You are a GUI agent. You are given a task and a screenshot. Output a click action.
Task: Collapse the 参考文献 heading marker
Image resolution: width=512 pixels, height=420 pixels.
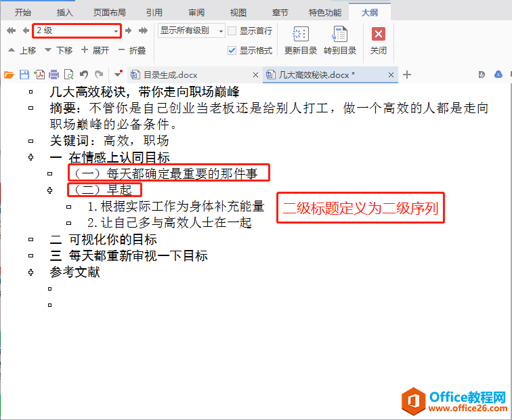(x=30, y=272)
